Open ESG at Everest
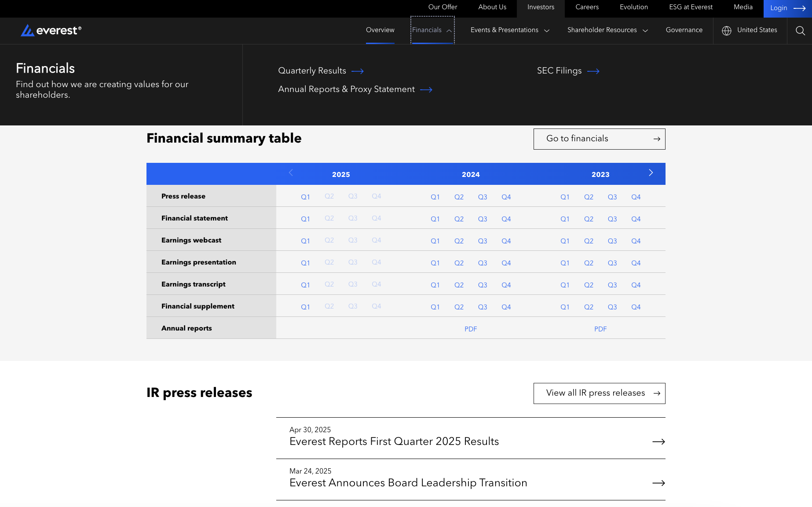Viewport: 812px width, 507px height. [691, 7]
